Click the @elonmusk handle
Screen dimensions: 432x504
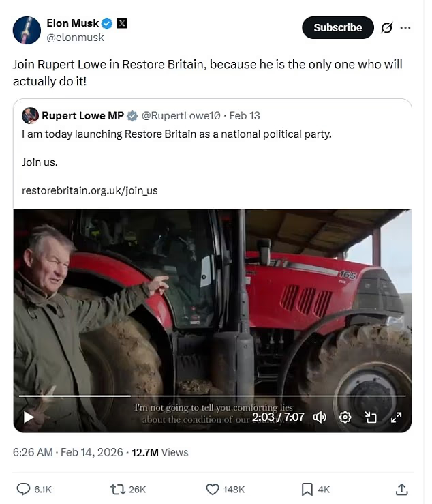point(75,38)
